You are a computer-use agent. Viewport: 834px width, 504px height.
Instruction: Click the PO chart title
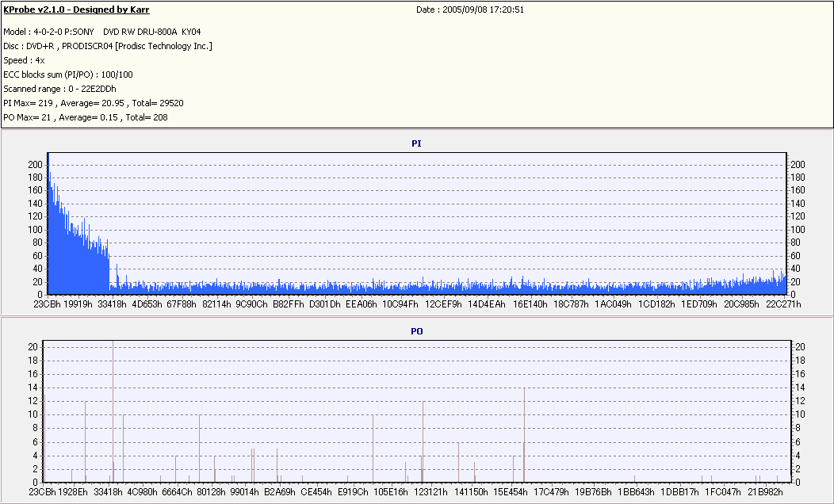[416, 331]
